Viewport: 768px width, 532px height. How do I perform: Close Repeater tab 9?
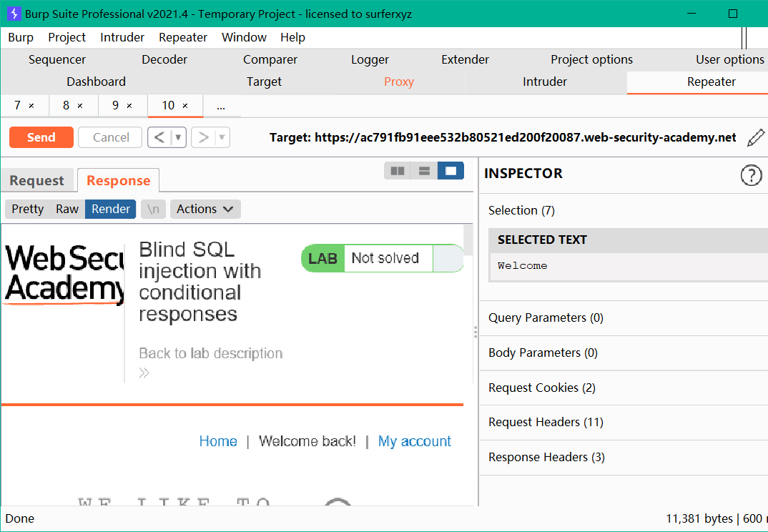[129, 106]
